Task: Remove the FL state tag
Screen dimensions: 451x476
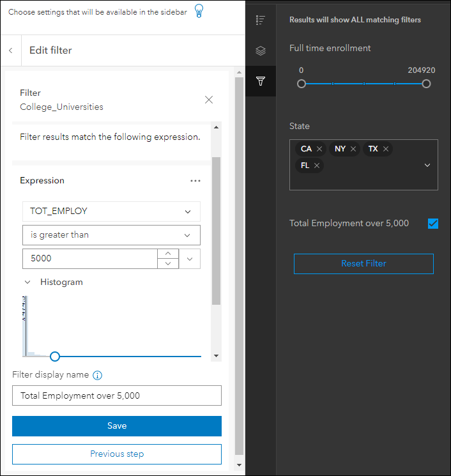Action: pyautogui.click(x=317, y=165)
